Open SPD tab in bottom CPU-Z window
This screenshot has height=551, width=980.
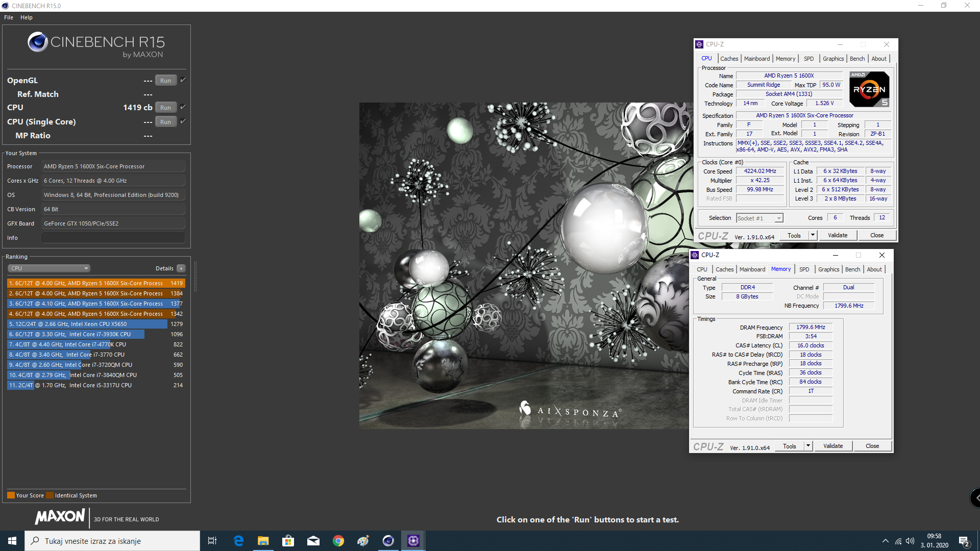(x=804, y=269)
